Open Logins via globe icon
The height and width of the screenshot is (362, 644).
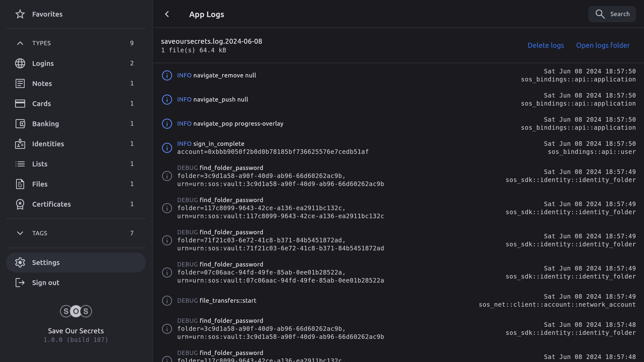tap(20, 63)
